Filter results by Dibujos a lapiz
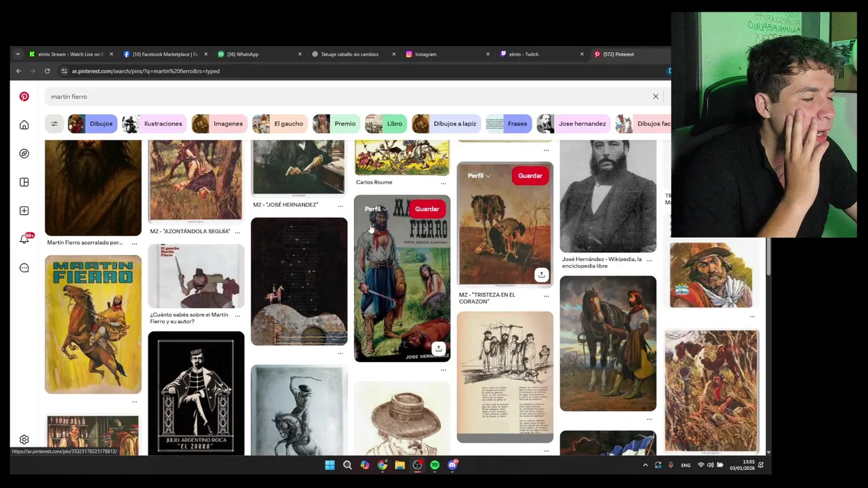The height and width of the screenshot is (488, 868). pos(446,123)
